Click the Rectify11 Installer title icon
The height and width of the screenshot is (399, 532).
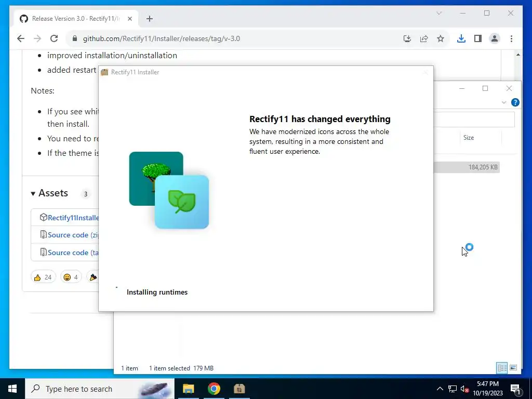tap(104, 72)
